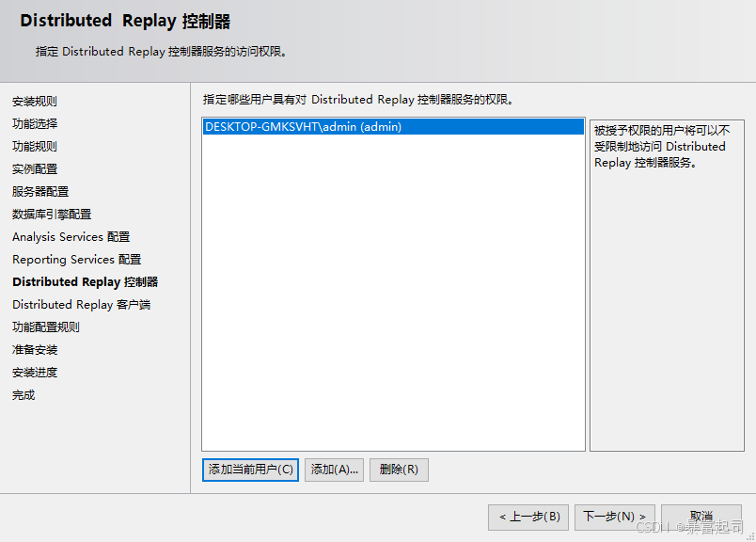
Task: Go back with 上一步(B) button
Action: click(x=528, y=517)
